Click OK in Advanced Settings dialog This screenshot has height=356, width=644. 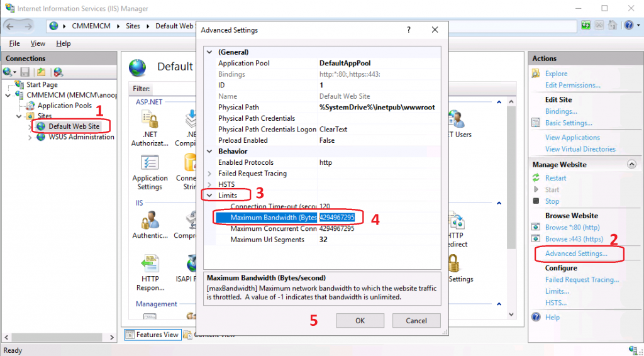coord(360,321)
